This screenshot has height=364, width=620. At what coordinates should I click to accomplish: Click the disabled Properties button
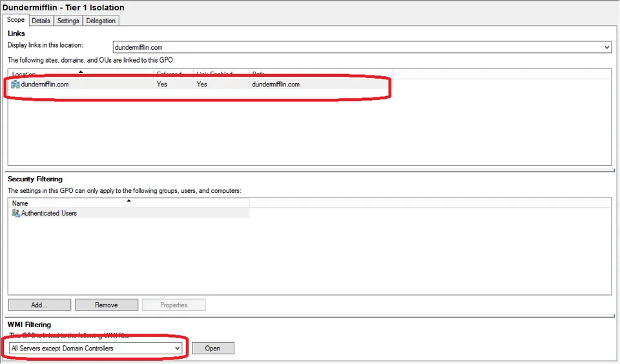[x=174, y=305]
